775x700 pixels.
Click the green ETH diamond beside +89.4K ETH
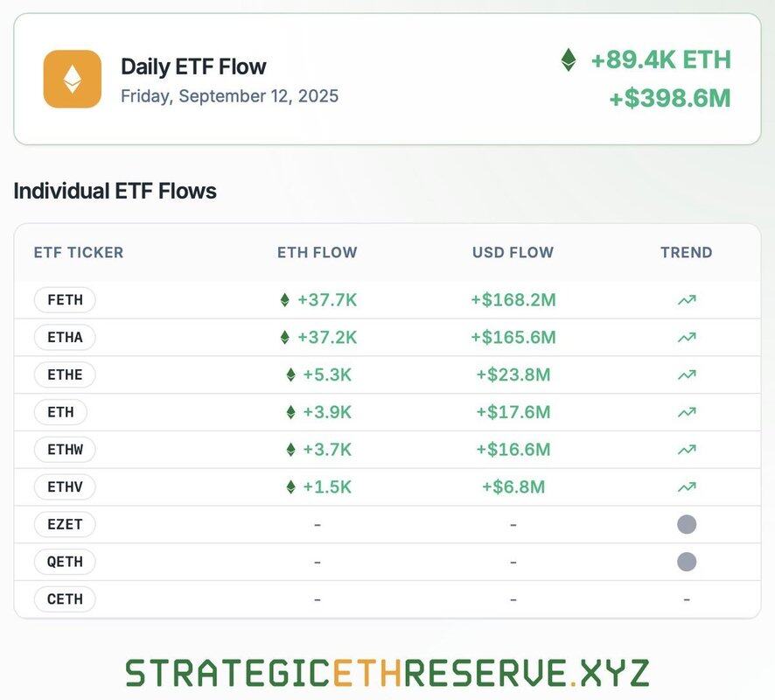(569, 59)
